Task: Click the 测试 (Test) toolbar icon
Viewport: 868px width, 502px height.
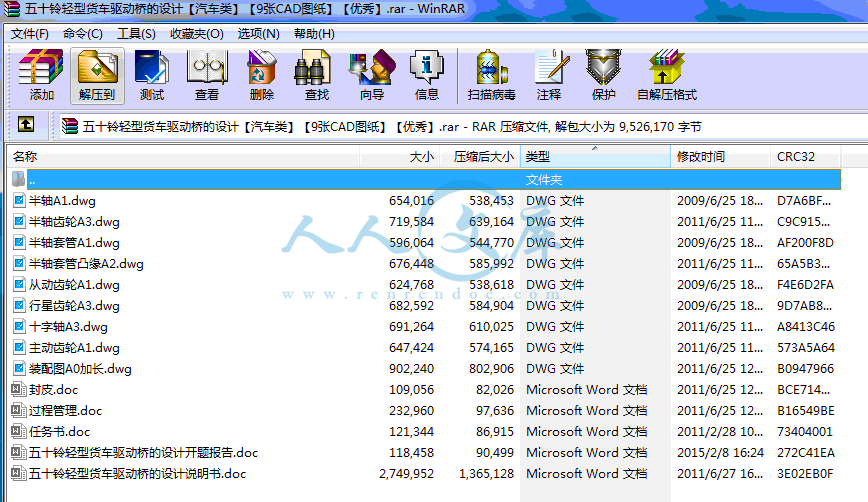Action: click(x=152, y=75)
